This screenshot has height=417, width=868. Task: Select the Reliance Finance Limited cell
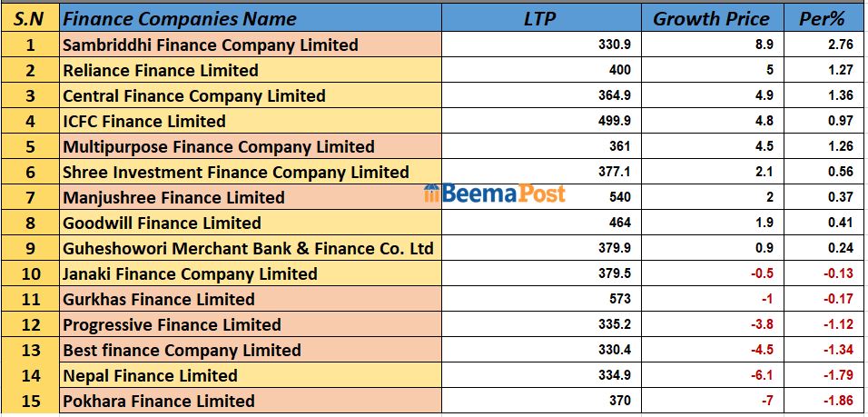point(161,70)
